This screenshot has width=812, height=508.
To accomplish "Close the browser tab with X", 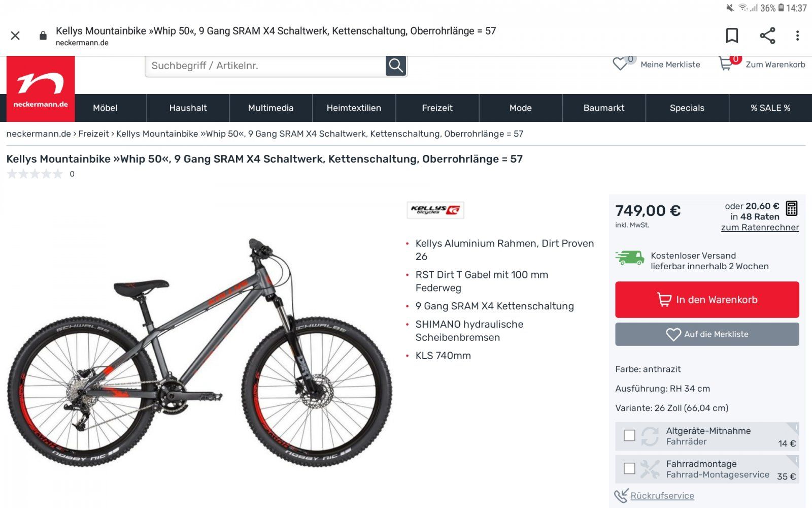I will (x=15, y=36).
